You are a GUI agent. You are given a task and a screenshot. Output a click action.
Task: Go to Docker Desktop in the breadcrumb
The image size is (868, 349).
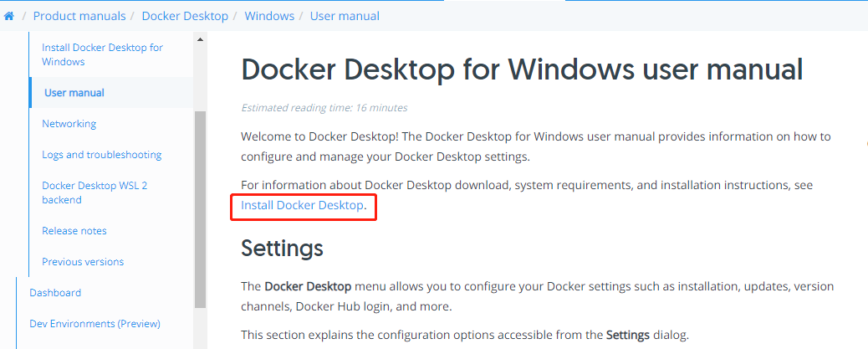click(185, 16)
